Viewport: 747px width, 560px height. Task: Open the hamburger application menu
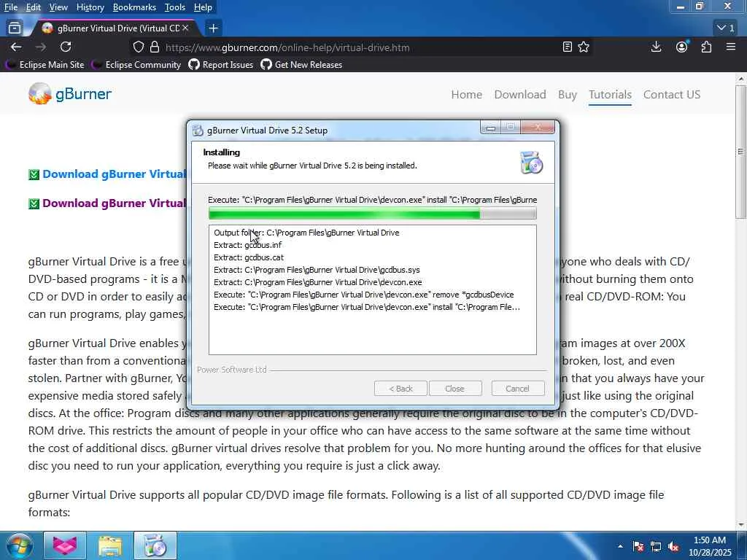[731, 47]
